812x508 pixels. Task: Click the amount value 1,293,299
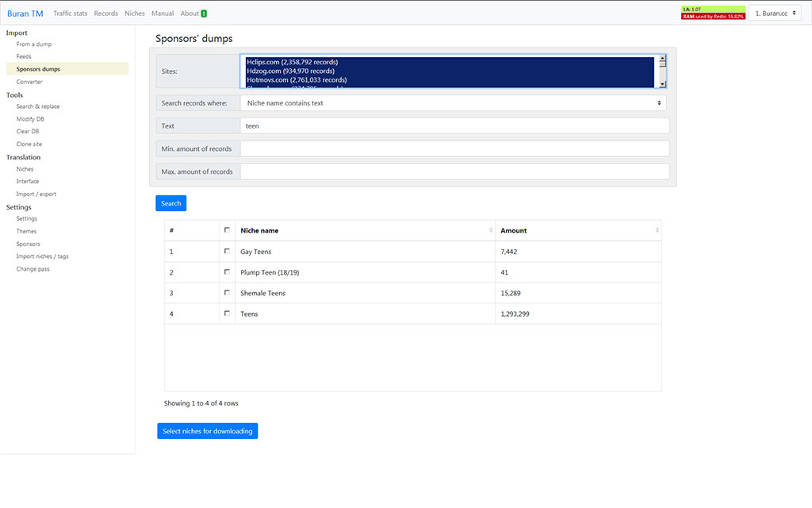click(515, 314)
